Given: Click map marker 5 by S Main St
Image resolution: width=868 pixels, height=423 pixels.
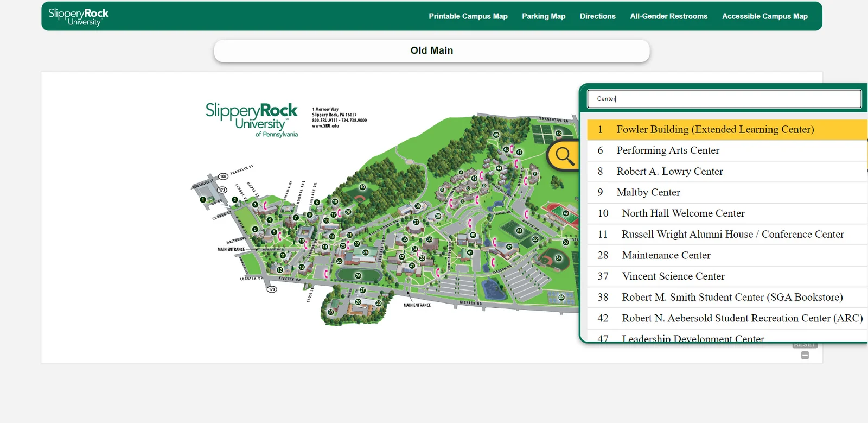Looking at the screenshot, I should tap(255, 229).
